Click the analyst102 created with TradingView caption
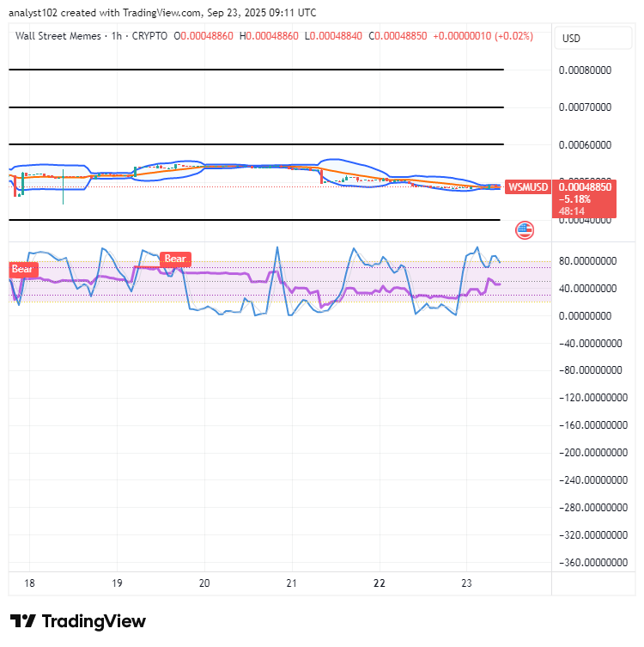 coord(162,13)
